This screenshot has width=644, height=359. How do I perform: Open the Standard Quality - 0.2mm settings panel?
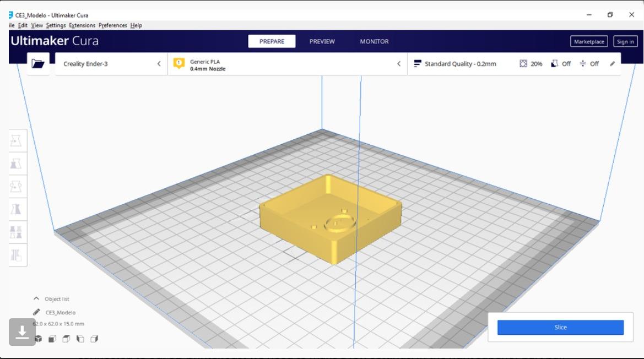point(514,63)
